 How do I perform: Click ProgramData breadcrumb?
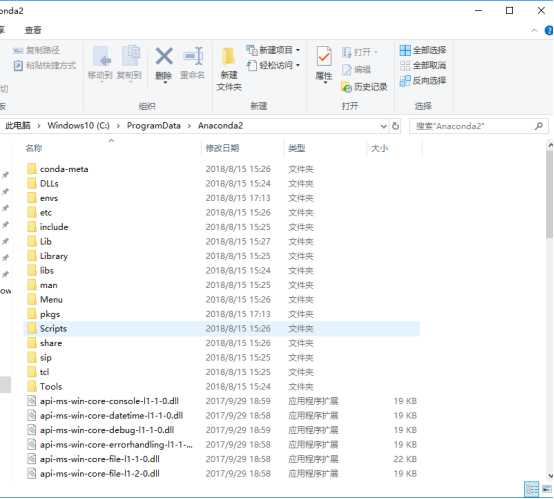coord(154,125)
